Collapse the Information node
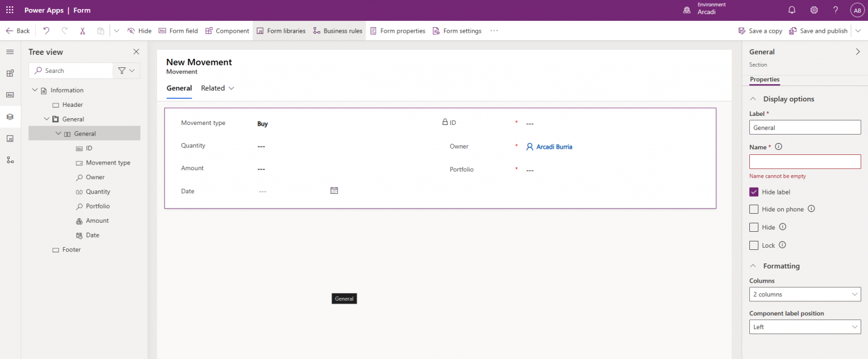This screenshot has height=359, width=868. pyautogui.click(x=35, y=90)
